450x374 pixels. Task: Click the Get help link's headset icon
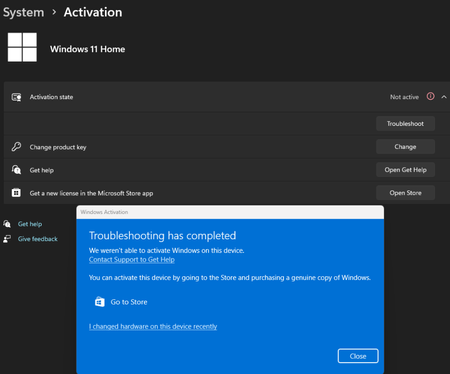tap(7, 224)
